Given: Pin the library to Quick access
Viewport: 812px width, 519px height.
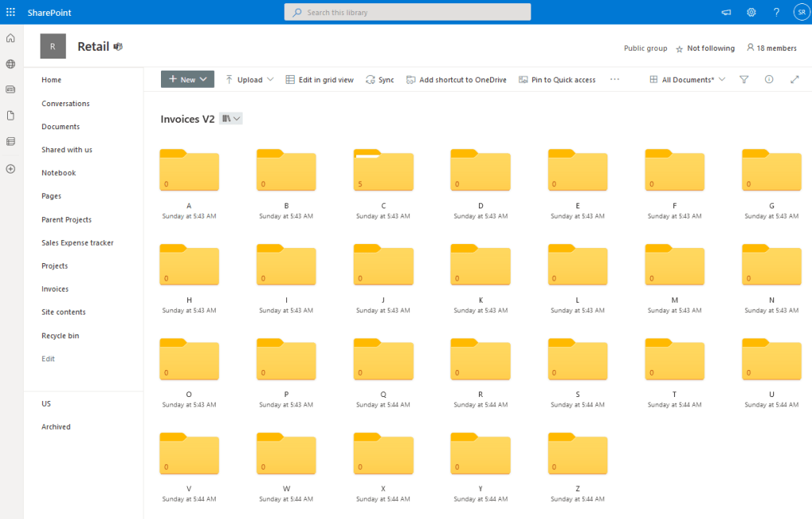Looking at the screenshot, I should click(555, 79).
